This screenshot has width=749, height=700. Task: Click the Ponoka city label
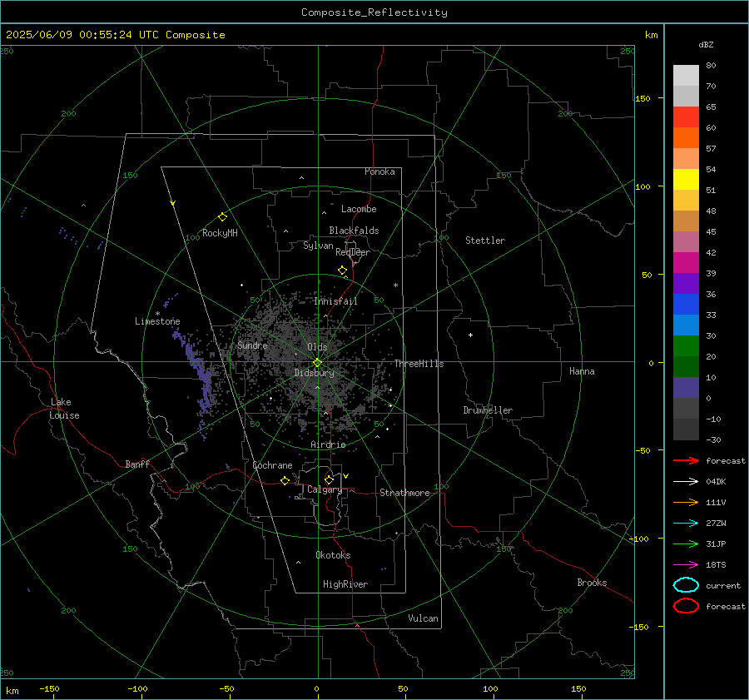coord(379,171)
